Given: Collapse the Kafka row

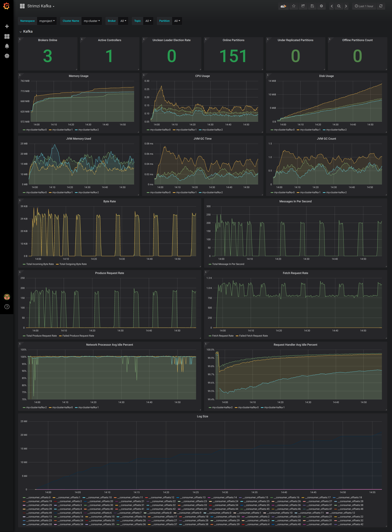Looking at the screenshot, I should click(x=26, y=31).
